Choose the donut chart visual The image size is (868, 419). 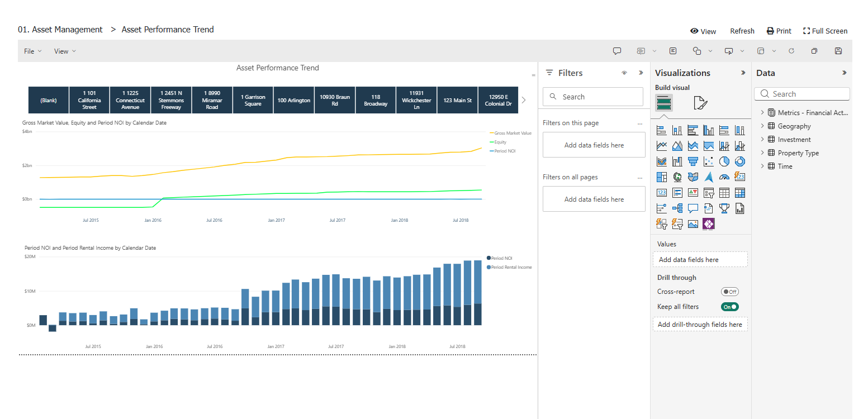click(x=740, y=161)
